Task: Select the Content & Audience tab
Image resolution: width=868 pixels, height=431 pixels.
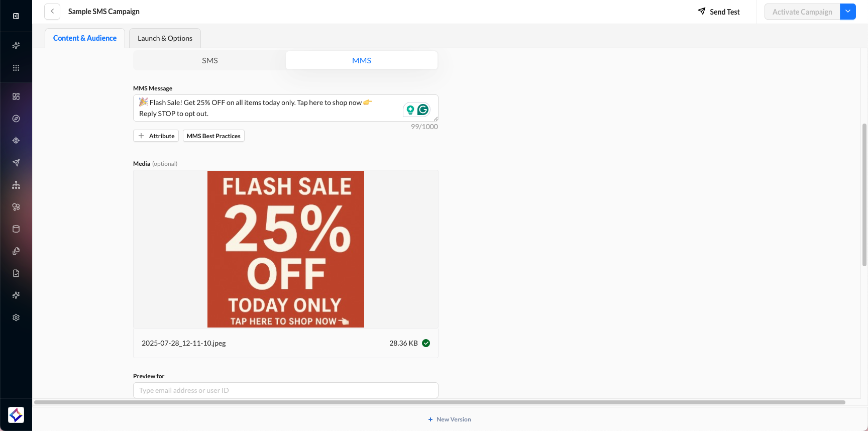Action: click(x=85, y=38)
